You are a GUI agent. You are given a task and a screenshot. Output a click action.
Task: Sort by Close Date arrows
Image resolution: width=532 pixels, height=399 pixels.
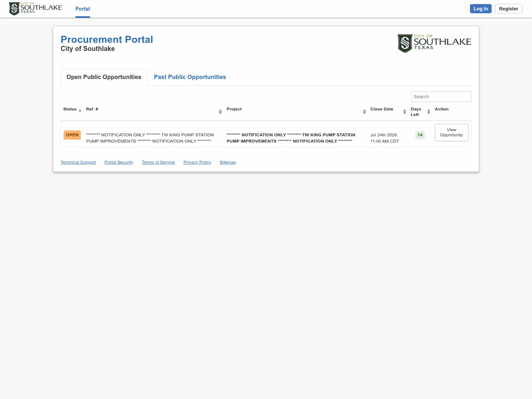coord(405,112)
